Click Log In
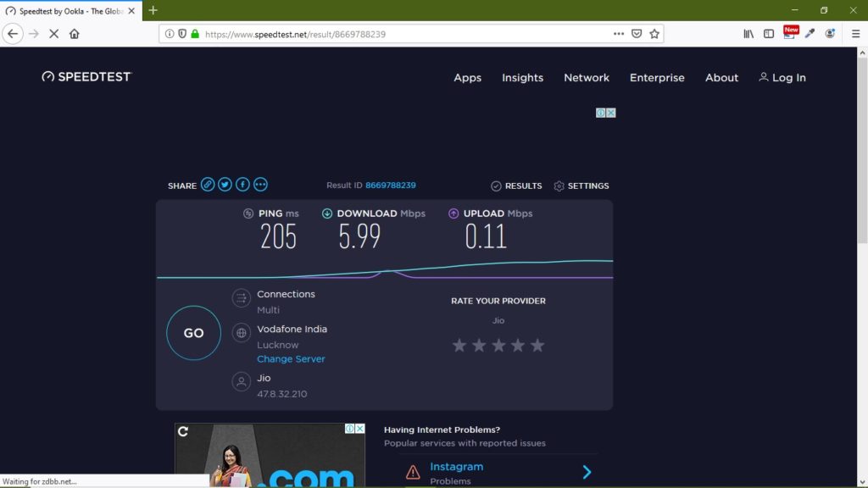The height and width of the screenshot is (488, 868). point(782,78)
